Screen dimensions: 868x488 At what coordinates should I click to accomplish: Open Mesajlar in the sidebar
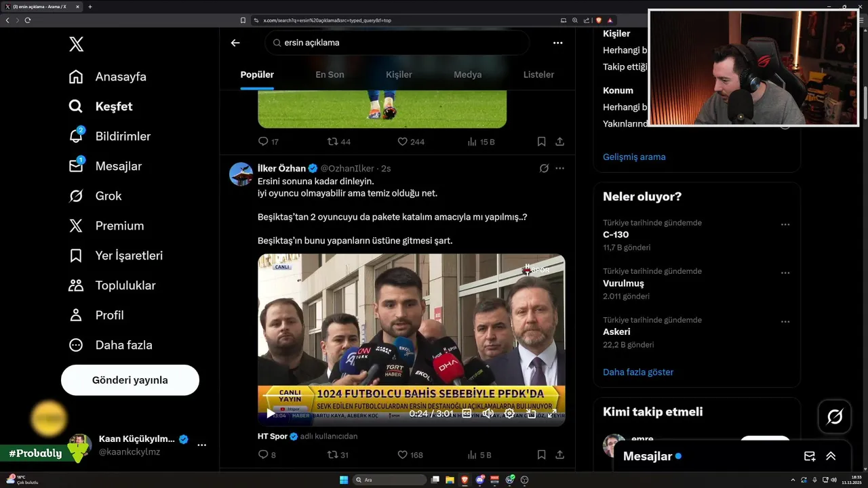click(105, 166)
